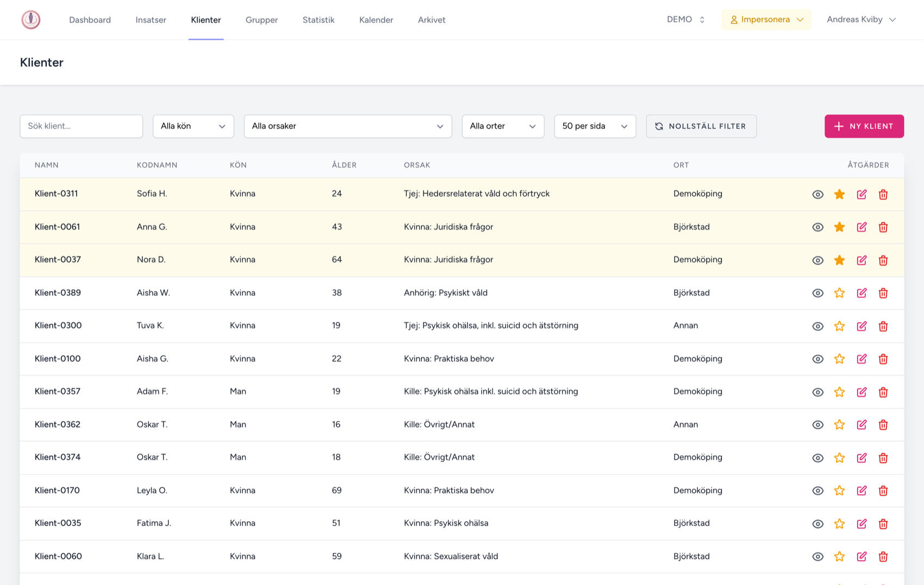Star client Klient-0170
This screenshot has height=585, width=924.
(x=839, y=490)
